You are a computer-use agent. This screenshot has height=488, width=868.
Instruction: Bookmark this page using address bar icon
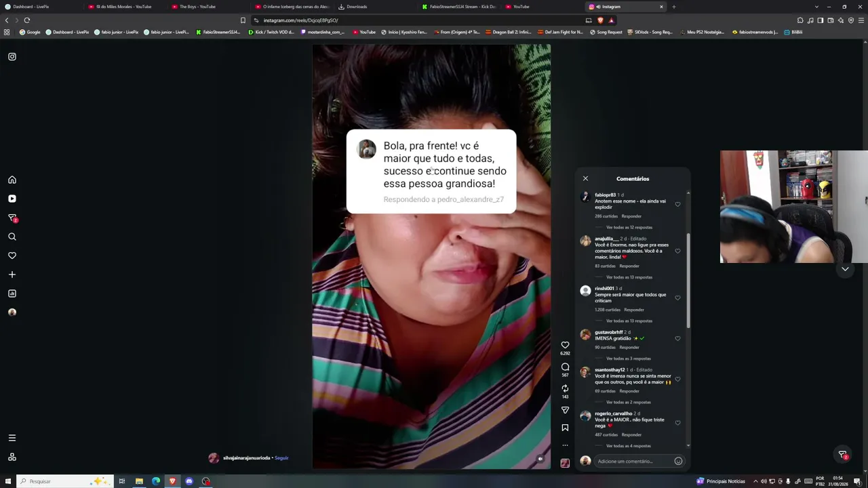tap(243, 20)
